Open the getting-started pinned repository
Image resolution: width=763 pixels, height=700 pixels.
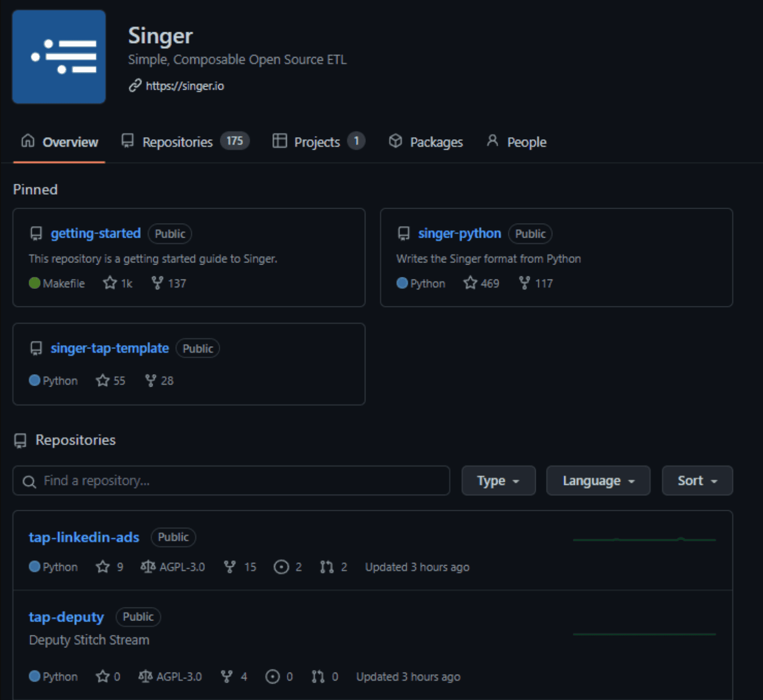(x=96, y=233)
